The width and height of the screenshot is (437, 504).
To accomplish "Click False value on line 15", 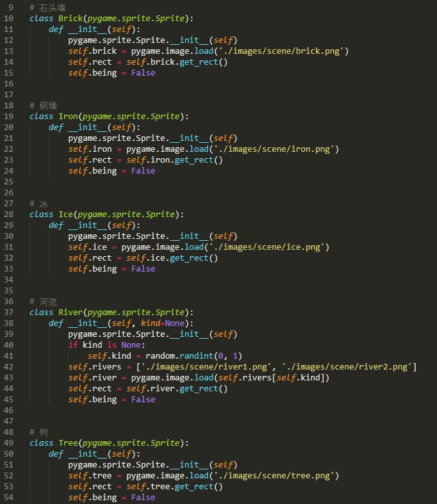I will pos(143,73).
